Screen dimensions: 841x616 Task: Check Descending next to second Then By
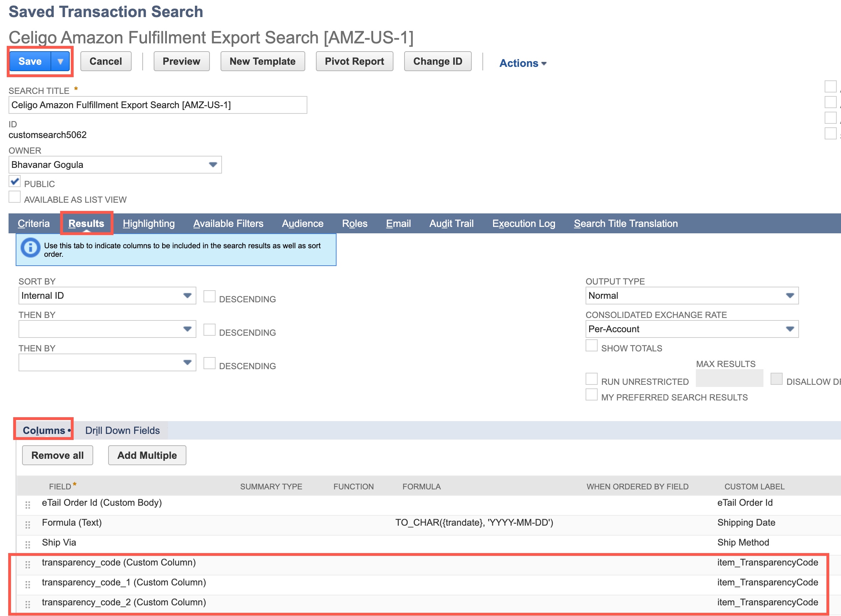tap(209, 363)
